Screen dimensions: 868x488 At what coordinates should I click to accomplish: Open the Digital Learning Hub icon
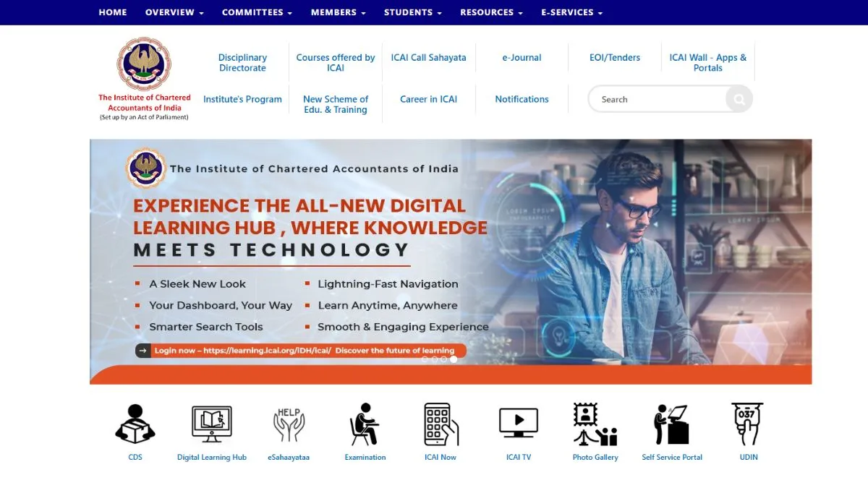click(212, 423)
